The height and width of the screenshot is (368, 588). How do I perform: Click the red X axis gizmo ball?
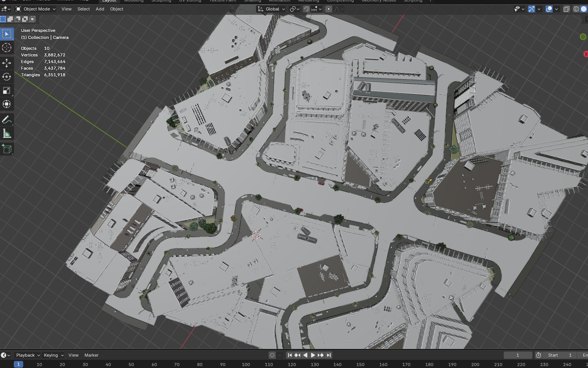[x=586, y=54]
